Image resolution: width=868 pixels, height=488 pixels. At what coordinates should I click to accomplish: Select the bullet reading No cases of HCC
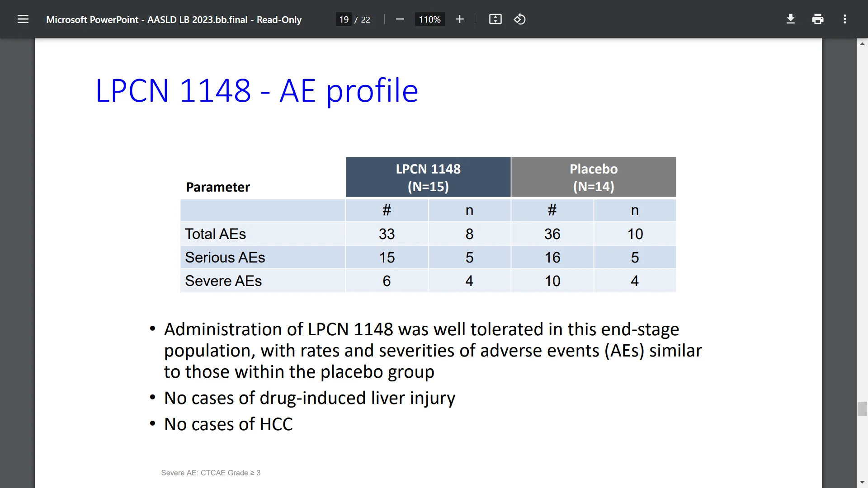point(228,424)
